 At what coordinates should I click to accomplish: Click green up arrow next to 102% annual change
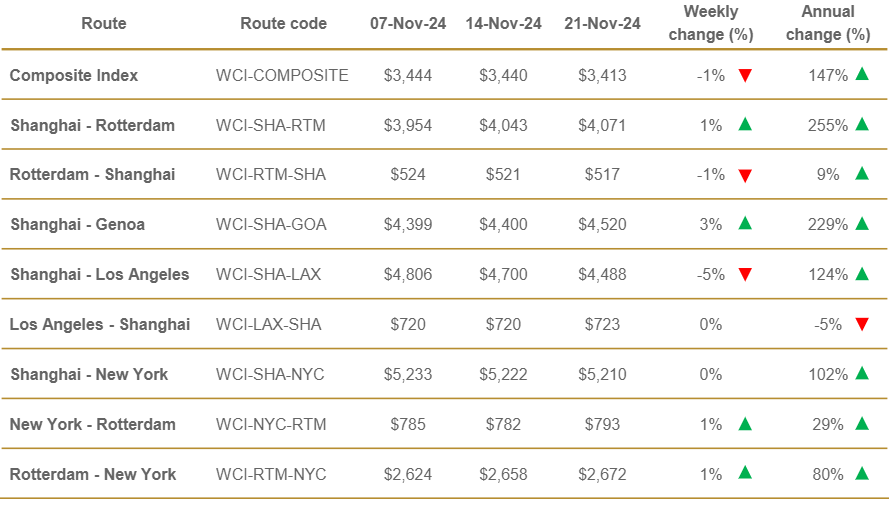(862, 373)
